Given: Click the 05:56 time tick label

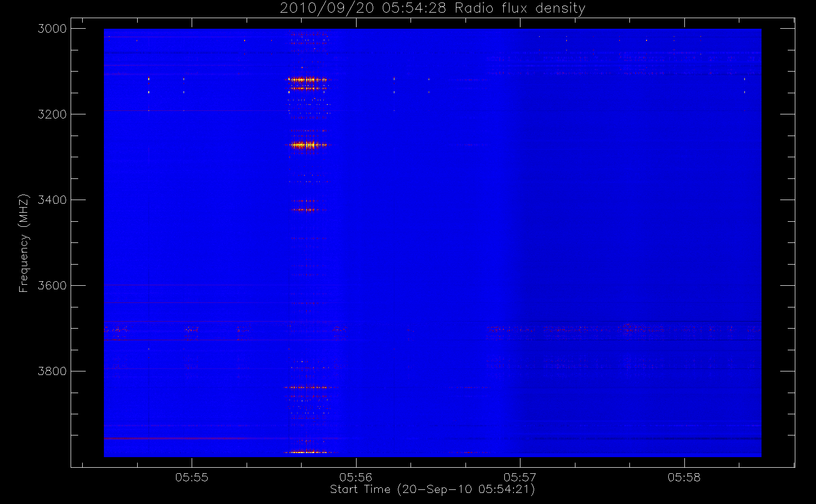Looking at the screenshot, I should [356, 477].
